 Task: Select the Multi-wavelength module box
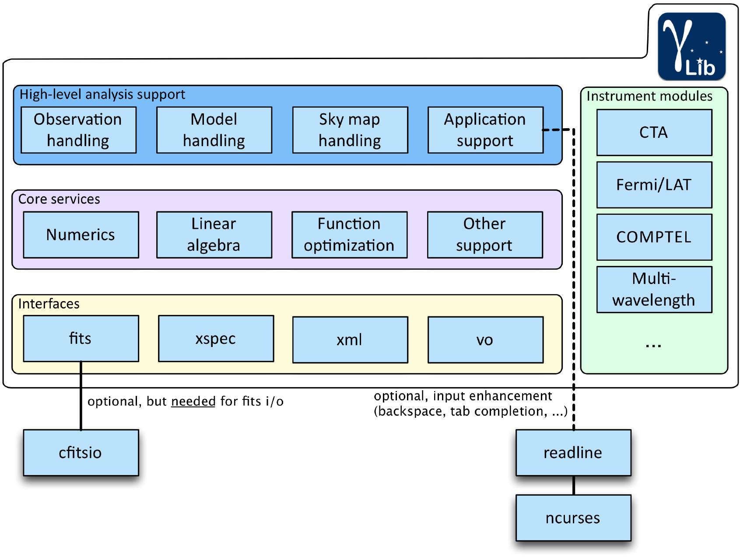click(654, 290)
